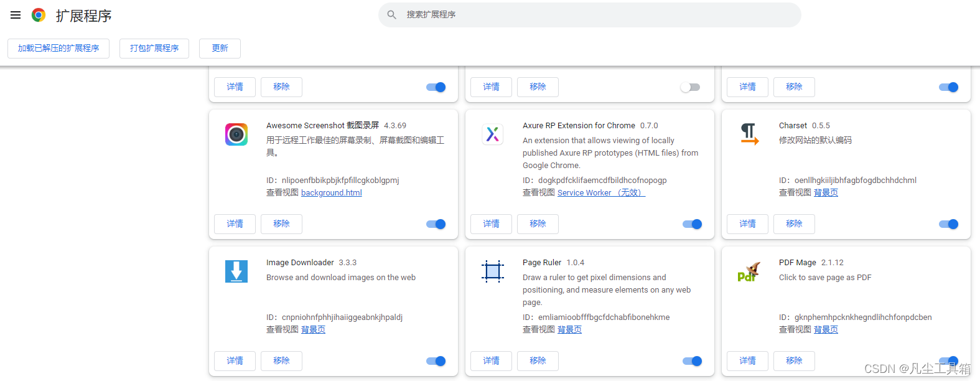Click the 更新 button
This screenshot has height=381, width=980.
[220, 49]
